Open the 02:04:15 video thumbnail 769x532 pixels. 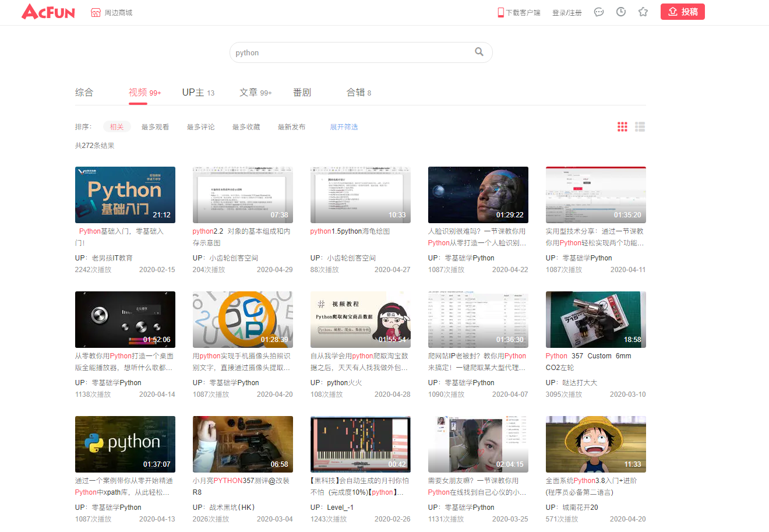(478, 444)
